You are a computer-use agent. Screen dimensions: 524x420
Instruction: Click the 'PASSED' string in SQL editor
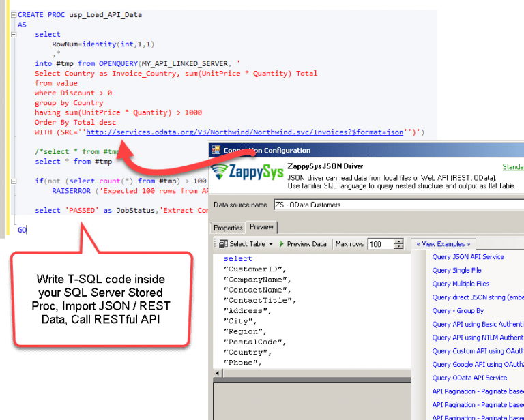tap(82, 210)
